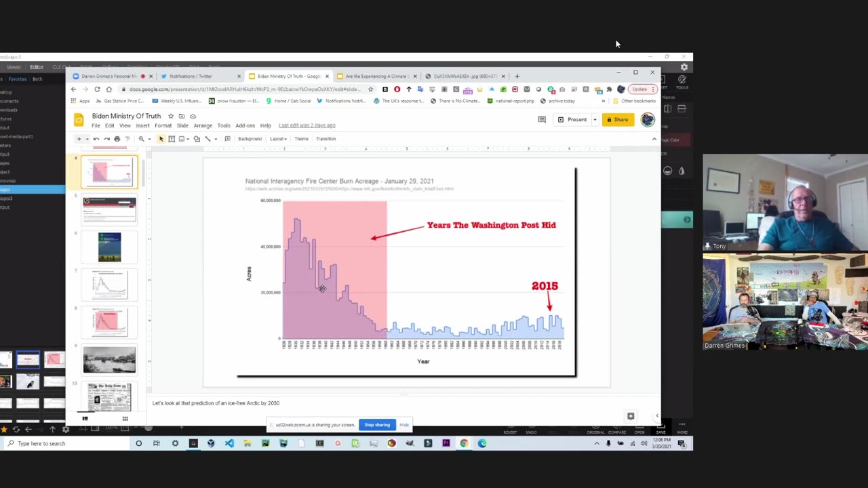The image size is (868, 488).
Task: Switch to grid view
Action: 125,419
